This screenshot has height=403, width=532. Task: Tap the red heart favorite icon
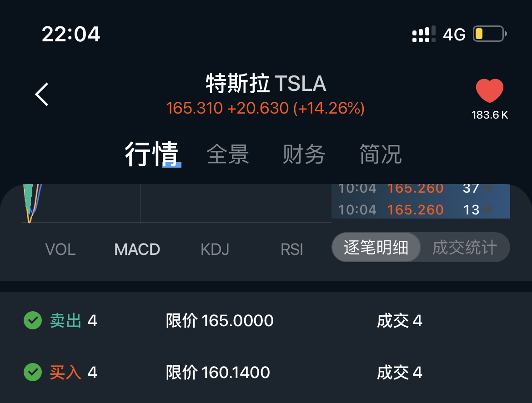click(489, 91)
